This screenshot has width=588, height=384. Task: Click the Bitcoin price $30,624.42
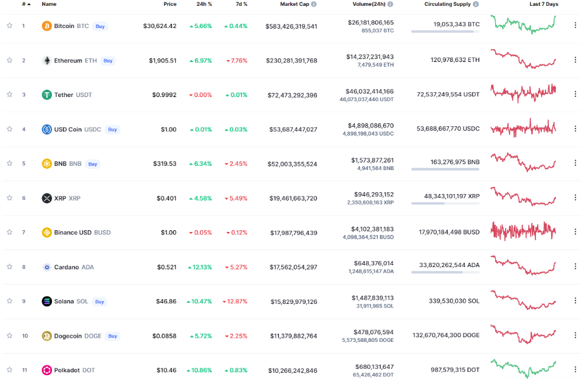[x=160, y=26]
